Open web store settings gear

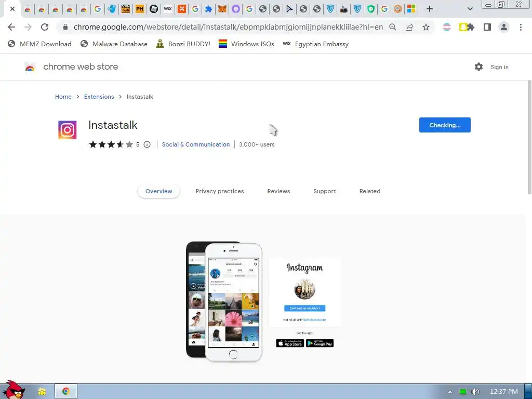click(478, 67)
